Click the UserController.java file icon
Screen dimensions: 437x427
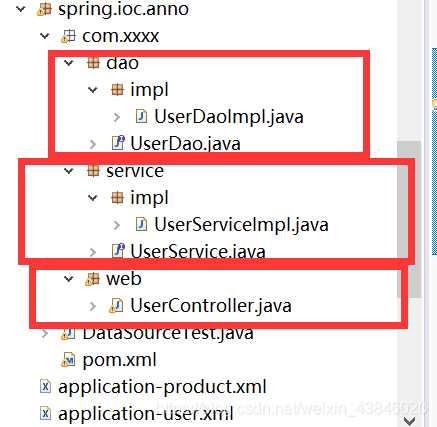point(117,306)
